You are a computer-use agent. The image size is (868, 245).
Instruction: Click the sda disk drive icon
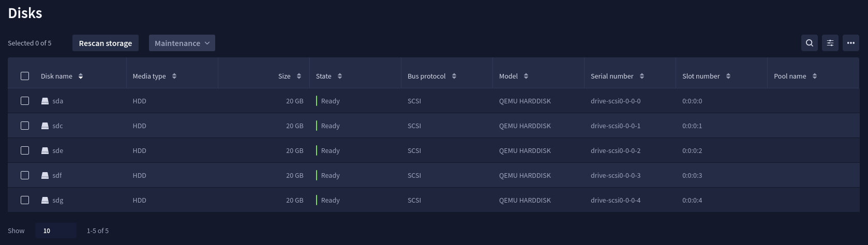click(x=45, y=101)
